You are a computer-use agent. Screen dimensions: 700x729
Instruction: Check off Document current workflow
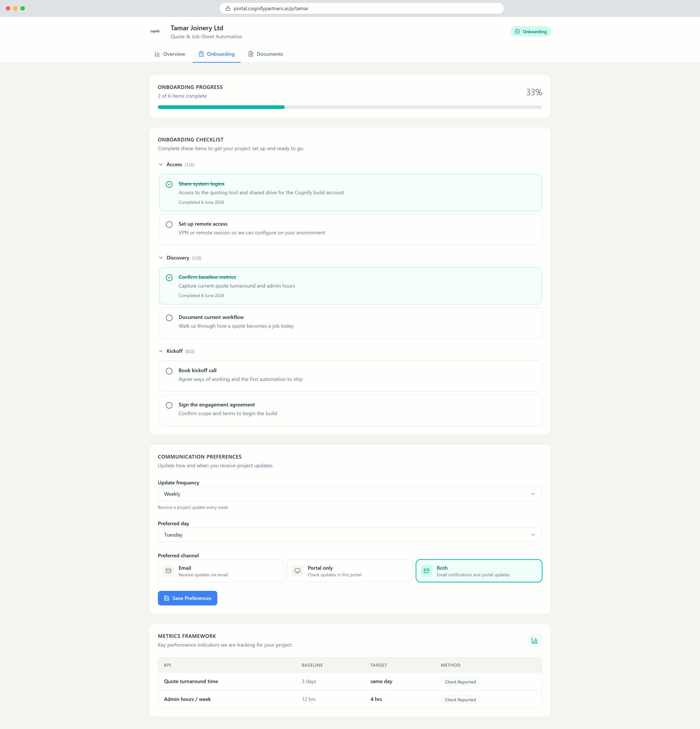tap(169, 318)
